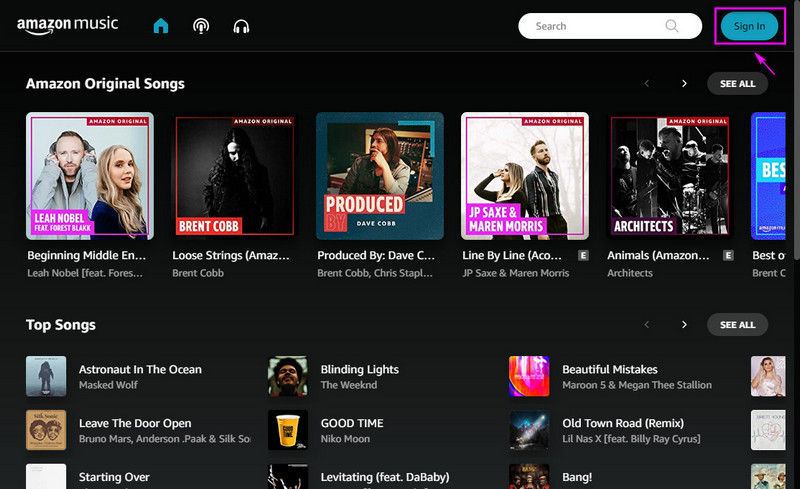Open artists Bruno Mars, Anderson .Paak
Screen dimensions: 800x489
tap(164, 438)
